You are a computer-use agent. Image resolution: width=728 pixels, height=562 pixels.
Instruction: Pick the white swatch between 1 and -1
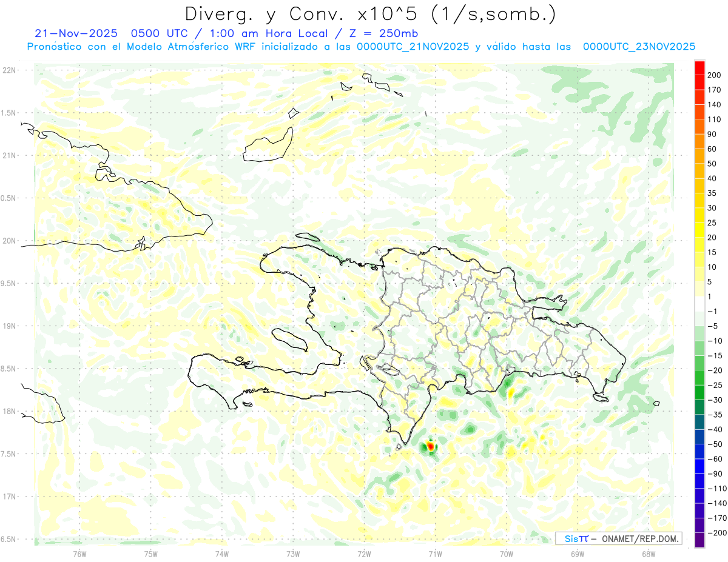click(699, 304)
